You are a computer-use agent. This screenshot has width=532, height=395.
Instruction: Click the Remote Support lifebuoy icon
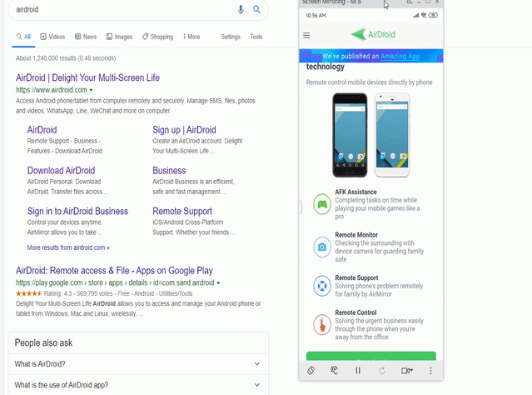(322, 286)
